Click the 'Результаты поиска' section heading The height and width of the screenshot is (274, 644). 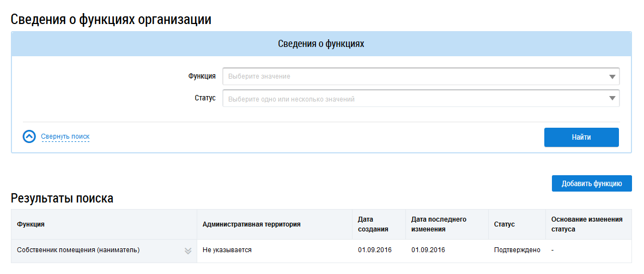[62, 199]
